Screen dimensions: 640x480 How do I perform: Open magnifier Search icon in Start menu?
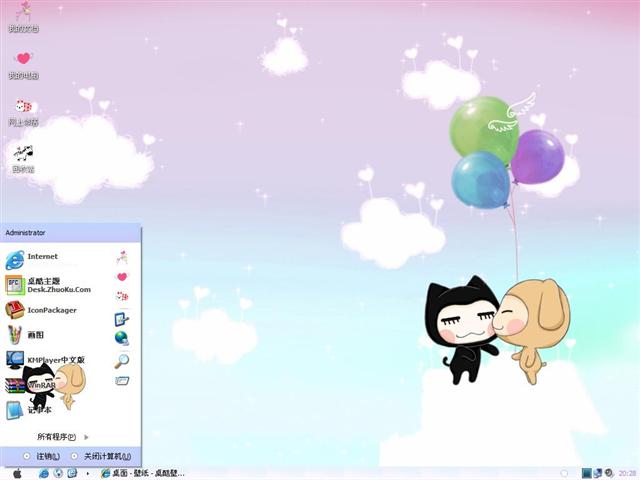(x=122, y=361)
